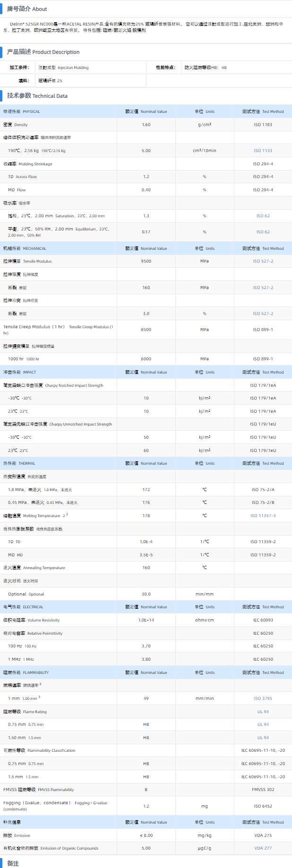Click the Technical Data section heading
The width and height of the screenshot is (292, 868).
[x=37, y=96]
